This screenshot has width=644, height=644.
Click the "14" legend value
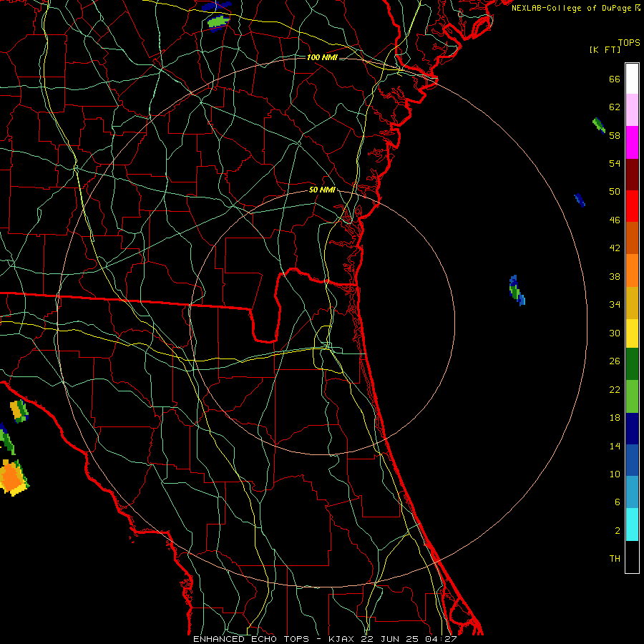coord(615,446)
